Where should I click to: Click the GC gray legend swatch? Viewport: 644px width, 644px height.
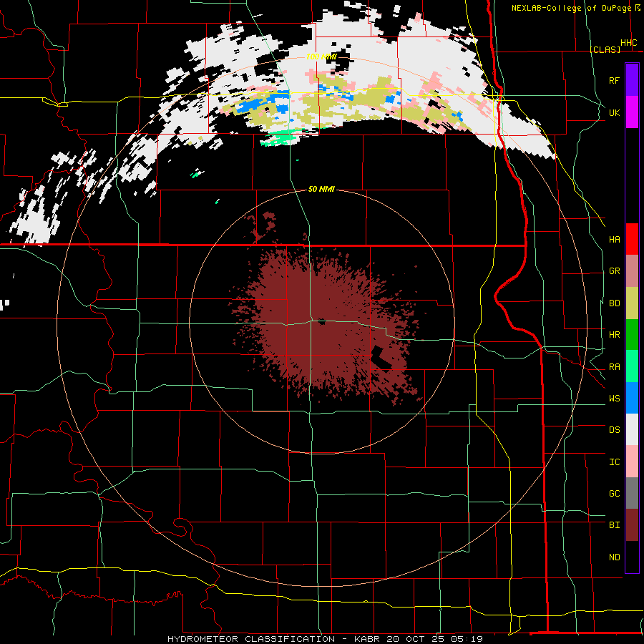pyautogui.click(x=632, y=493)
